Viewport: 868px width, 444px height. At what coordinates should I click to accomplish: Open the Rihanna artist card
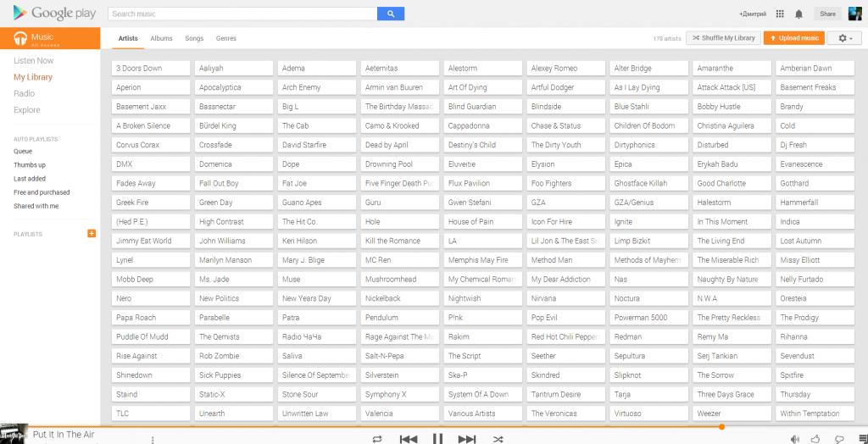[815, 336]
